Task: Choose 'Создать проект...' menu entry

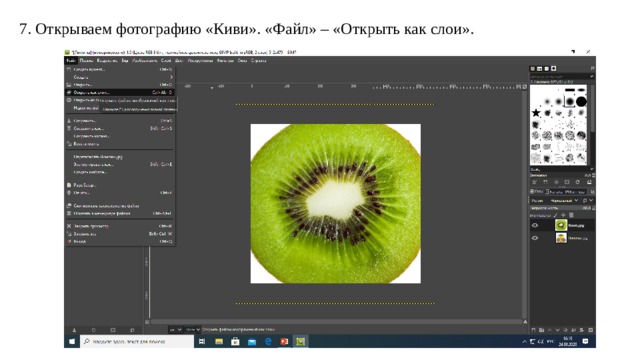Action: point(120,69)
